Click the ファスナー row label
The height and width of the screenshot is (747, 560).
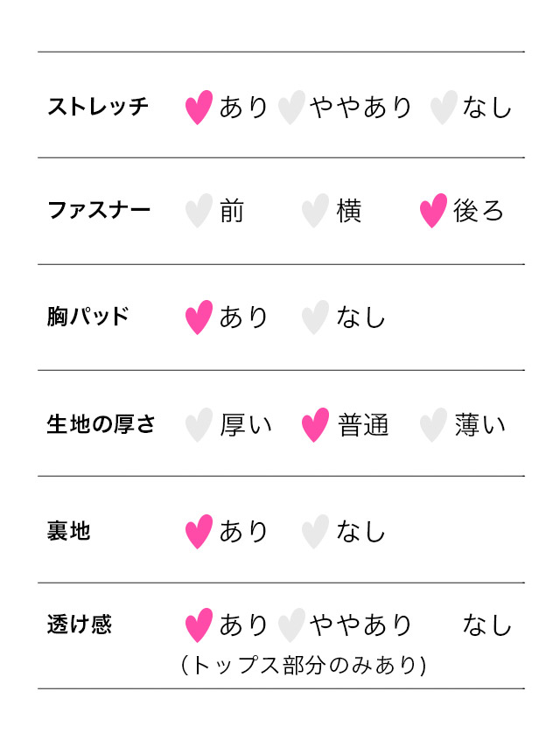[98, 210]
